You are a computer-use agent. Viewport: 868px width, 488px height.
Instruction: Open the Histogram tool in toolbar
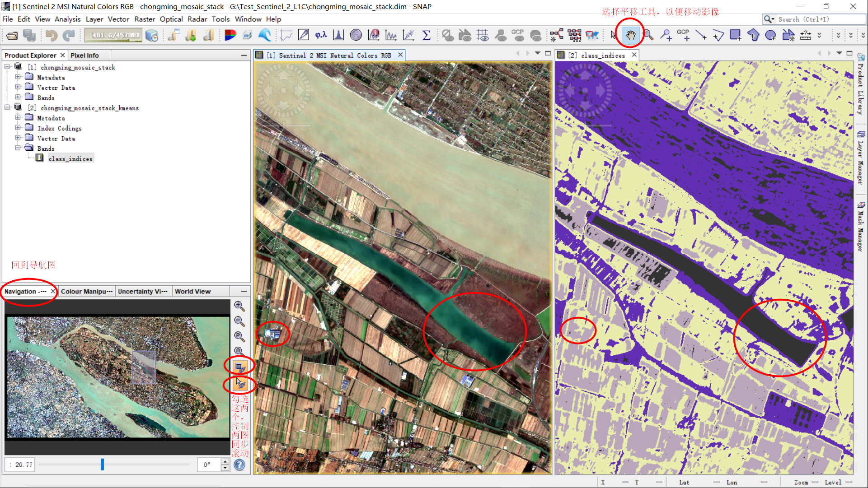click(x=338, y=35)
